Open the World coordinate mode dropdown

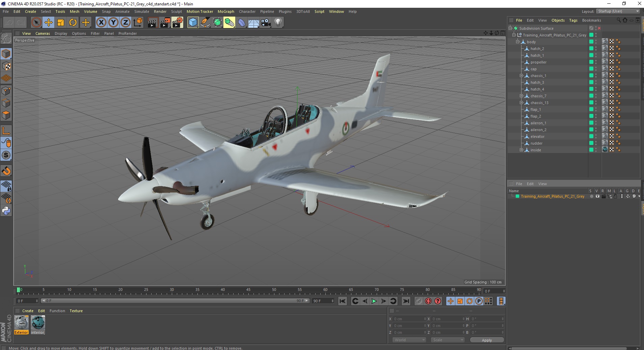(409, 340)
